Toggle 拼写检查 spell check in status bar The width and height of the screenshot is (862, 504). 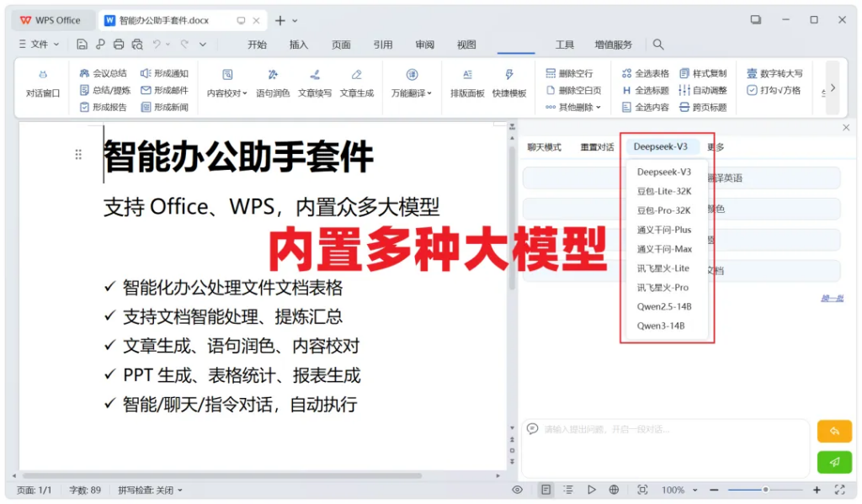tap(150, 490)
